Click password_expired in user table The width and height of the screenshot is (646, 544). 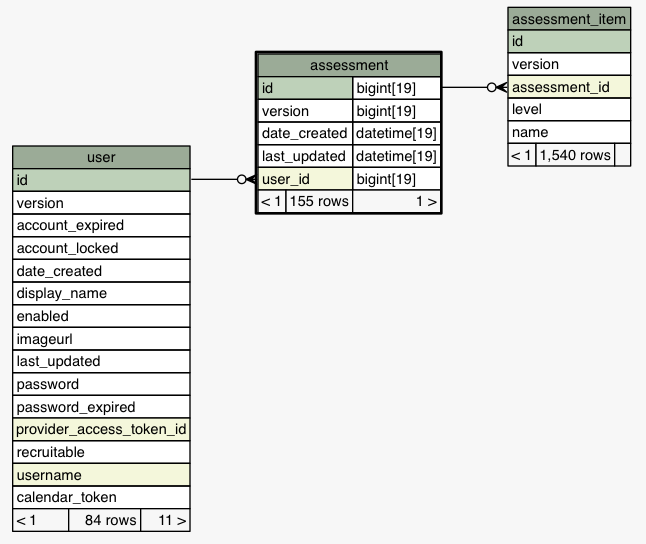(101, 407)
